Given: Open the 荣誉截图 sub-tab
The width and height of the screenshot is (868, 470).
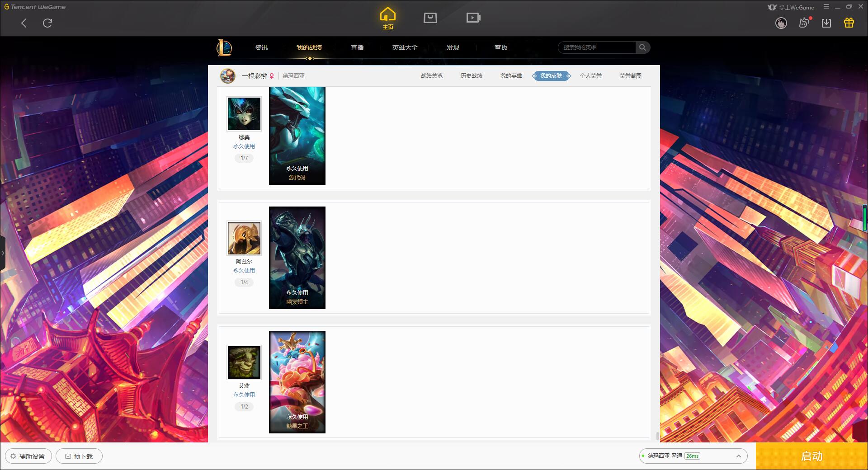Looking at the screenshot, I should tap(631, 76).
